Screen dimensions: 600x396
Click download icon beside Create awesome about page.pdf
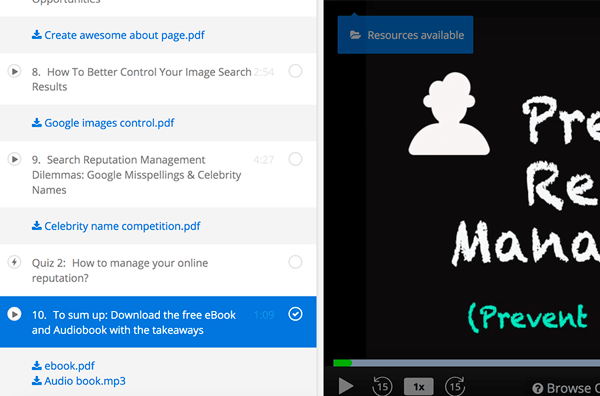37,35
